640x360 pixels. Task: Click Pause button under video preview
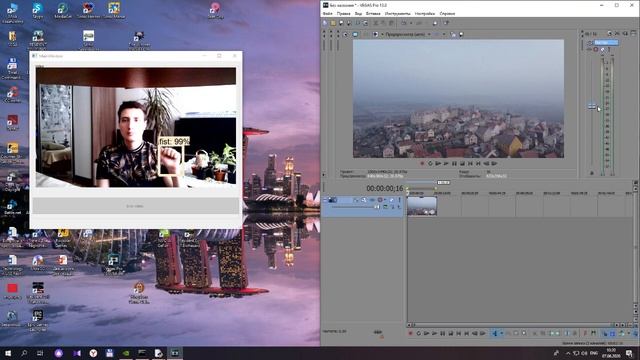pyautogui.click(x=454, y=164)
